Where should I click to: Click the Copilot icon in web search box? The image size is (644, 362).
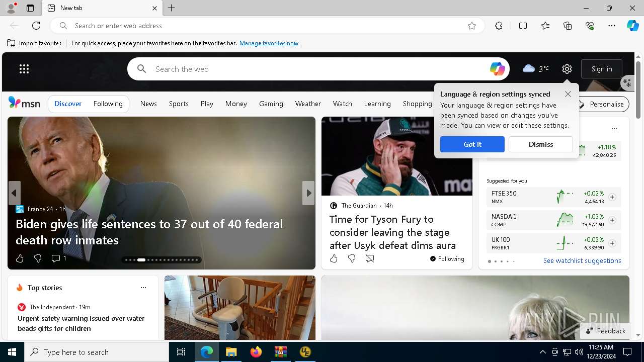click(x=497, y=69)
